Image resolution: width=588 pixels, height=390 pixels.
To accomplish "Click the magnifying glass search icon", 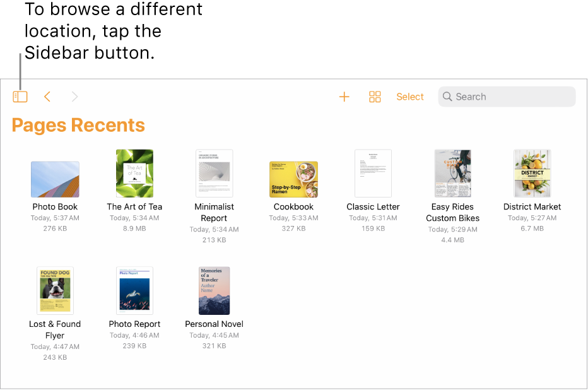I will [x=447, y=97].
